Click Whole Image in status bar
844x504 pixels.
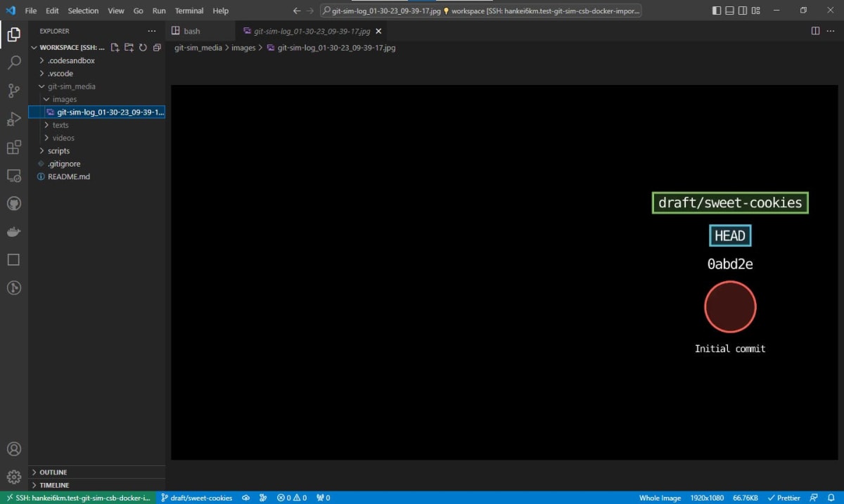pyautogui.click(x=660, y=498)
